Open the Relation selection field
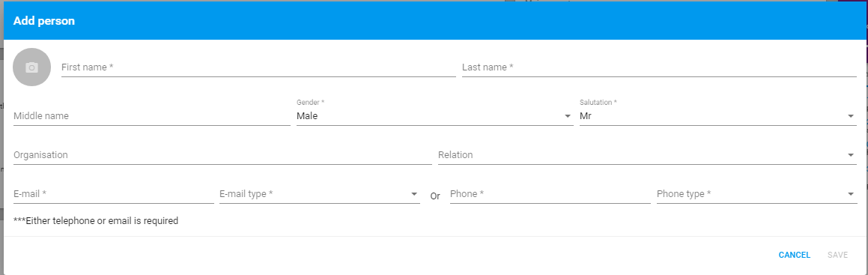This screenshot has height=275, width=868. click(x=647, y=155)
